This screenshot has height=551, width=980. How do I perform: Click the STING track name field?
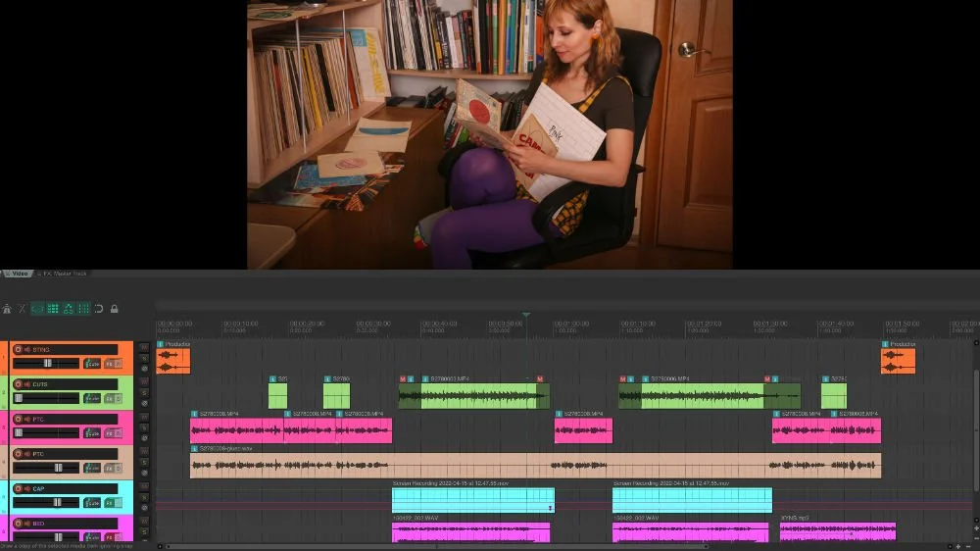point(74,350)
